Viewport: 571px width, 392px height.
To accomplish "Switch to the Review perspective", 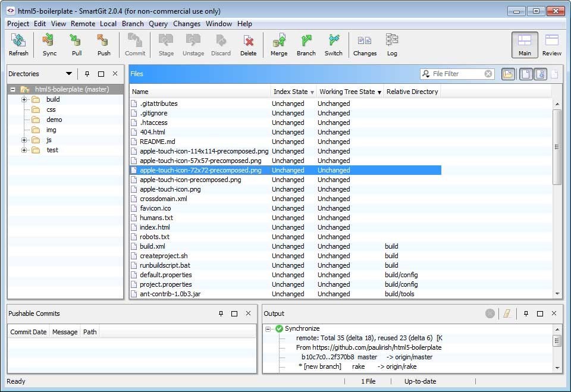I will tap(552, 45).
